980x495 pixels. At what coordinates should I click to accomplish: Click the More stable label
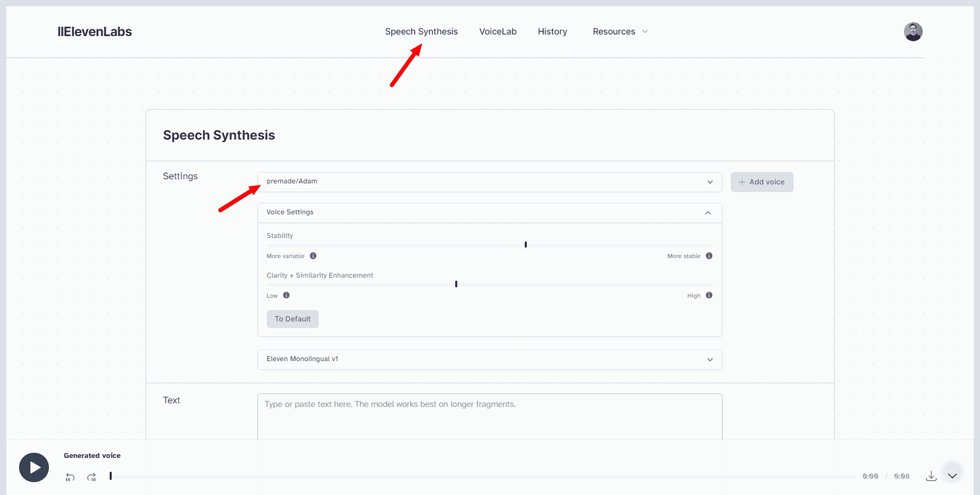click(684, 256)
